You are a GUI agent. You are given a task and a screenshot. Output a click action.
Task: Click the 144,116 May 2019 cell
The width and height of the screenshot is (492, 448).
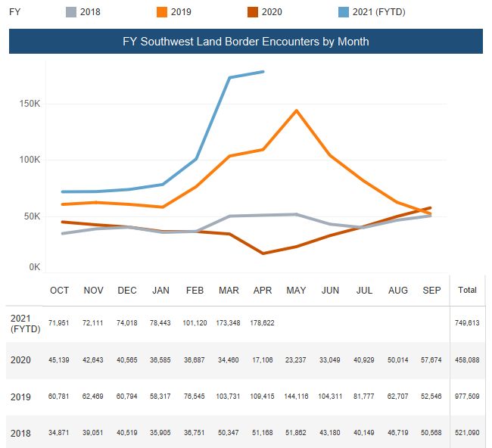tap(295, 396)
